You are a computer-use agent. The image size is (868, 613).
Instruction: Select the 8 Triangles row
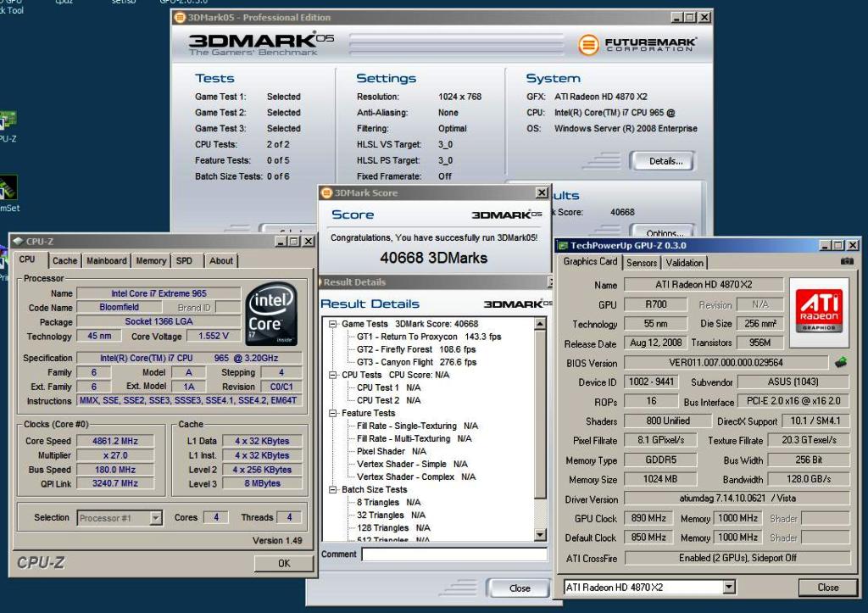point(388,502)
